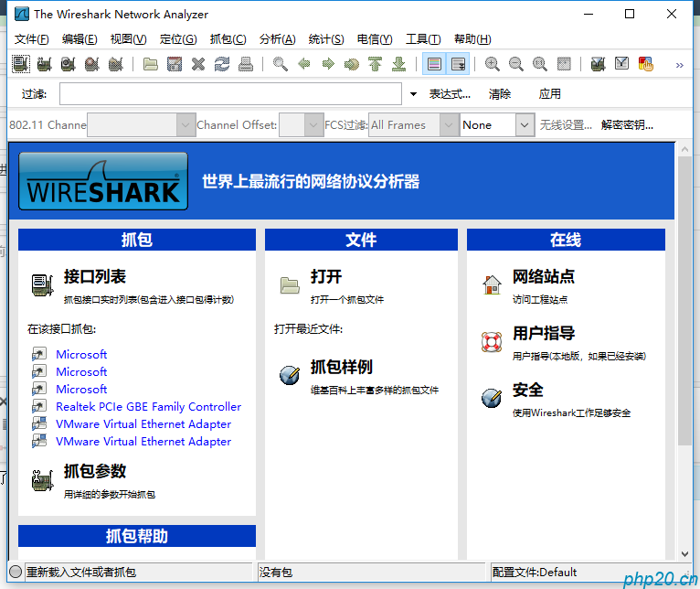
Task: Expand the toolbar overflow chevron
Action: point(680,65)
